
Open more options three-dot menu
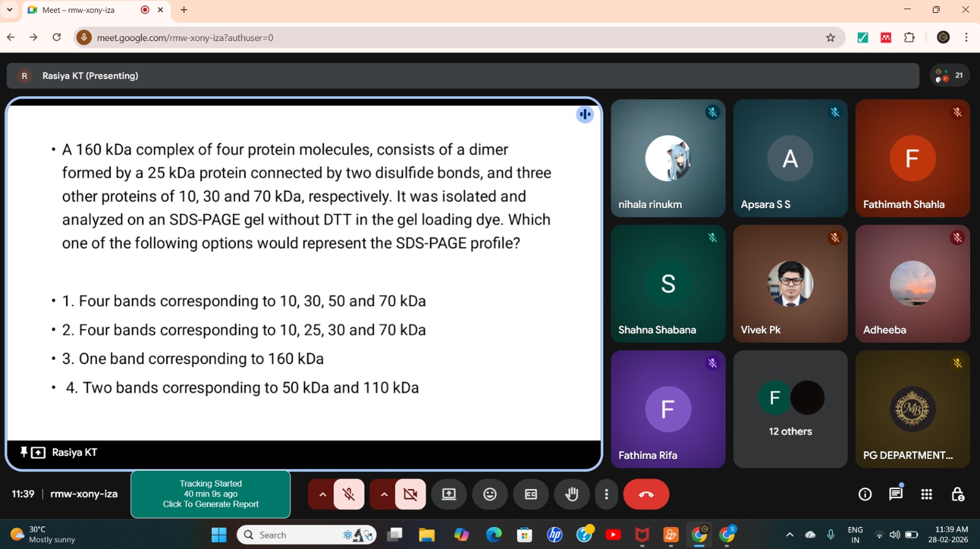click(606, 495)
